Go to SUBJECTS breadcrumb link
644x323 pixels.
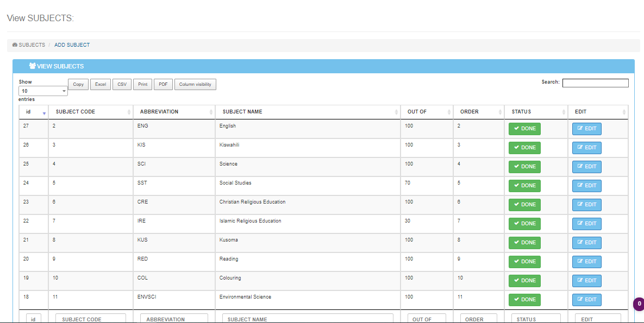32,45
